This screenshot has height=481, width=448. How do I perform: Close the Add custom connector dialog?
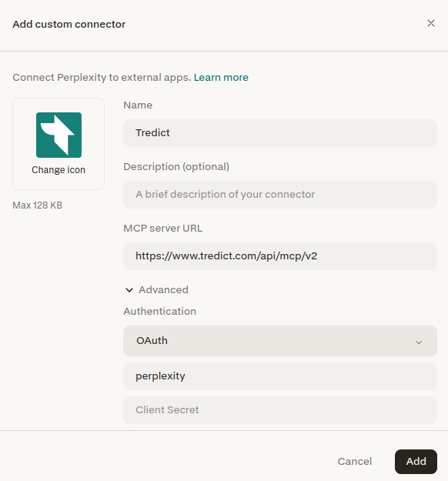[x=431, y=23]
